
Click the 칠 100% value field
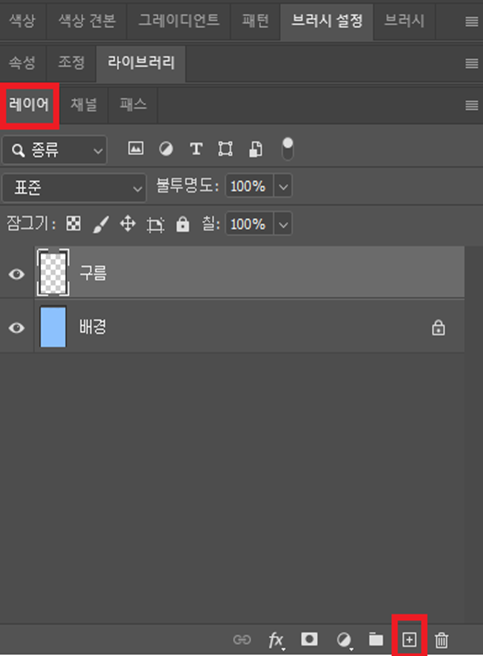click(249, 224)
